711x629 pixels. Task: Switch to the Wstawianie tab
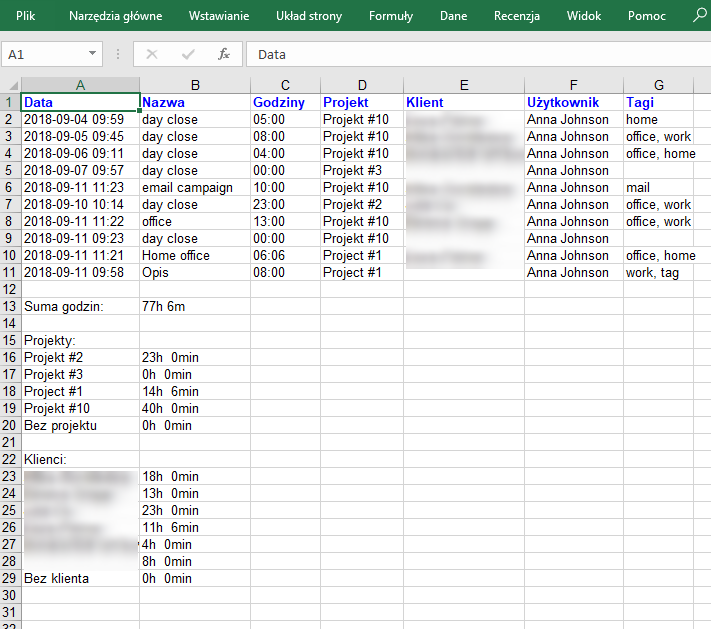(x=220, y=16)
